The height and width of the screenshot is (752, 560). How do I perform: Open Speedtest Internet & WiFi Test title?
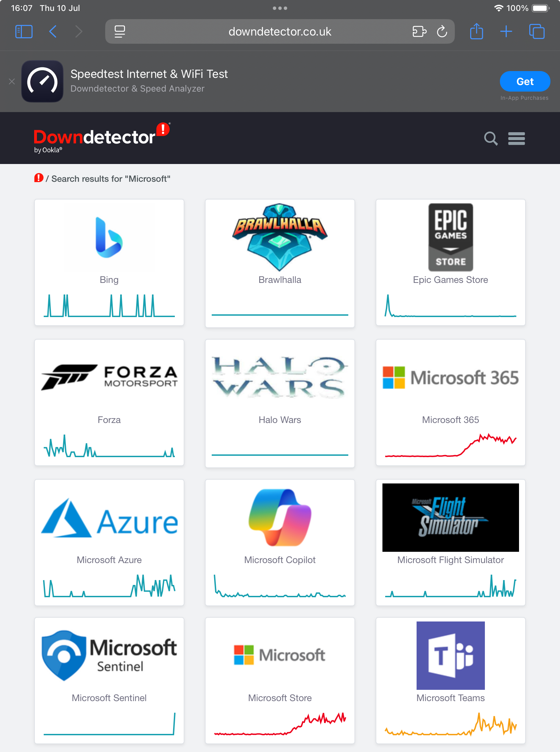pos(149,74)
